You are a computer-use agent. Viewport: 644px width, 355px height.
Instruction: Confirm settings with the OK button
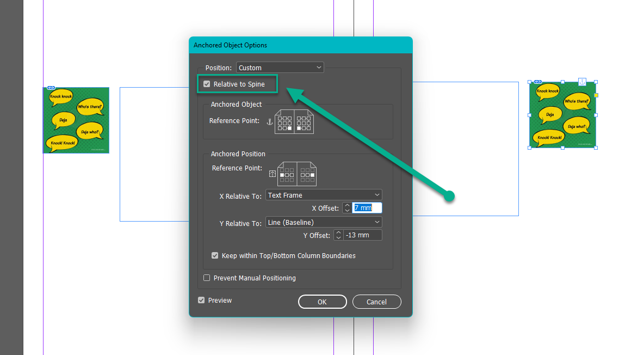[x=322, y=301]
